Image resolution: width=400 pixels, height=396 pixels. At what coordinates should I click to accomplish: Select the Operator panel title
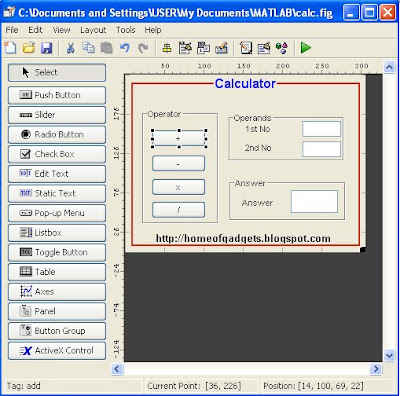click(x=164, y=114)
